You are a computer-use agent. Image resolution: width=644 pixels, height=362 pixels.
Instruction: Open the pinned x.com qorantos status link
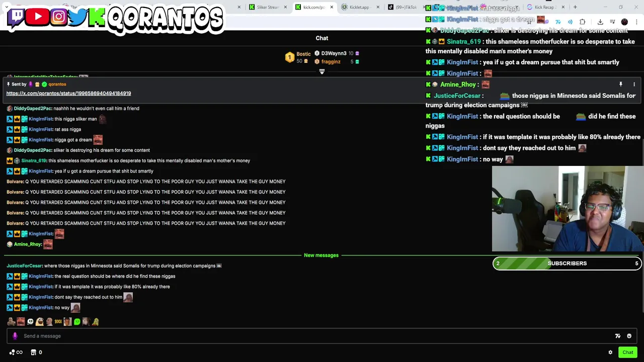pos(68,94)
